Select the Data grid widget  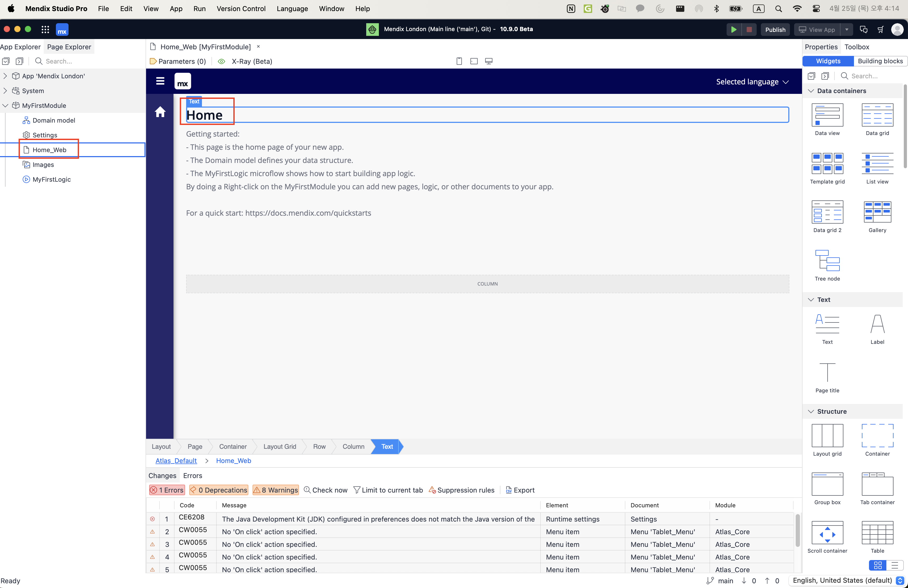pos(877,119)
